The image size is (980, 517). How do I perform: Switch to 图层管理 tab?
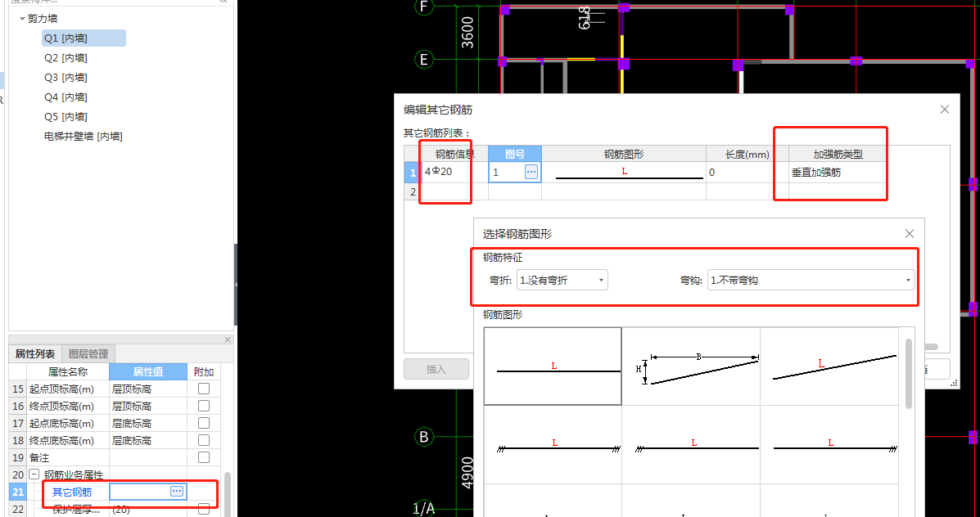(x=88, y=354)
